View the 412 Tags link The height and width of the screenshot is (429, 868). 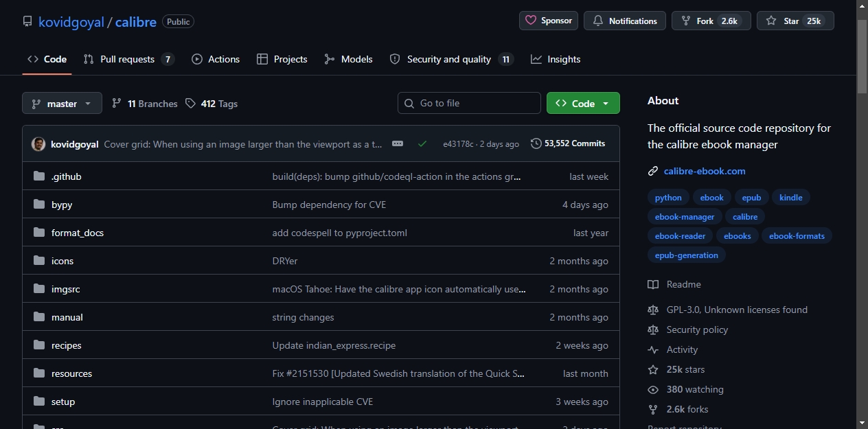(x=212, y=104)
